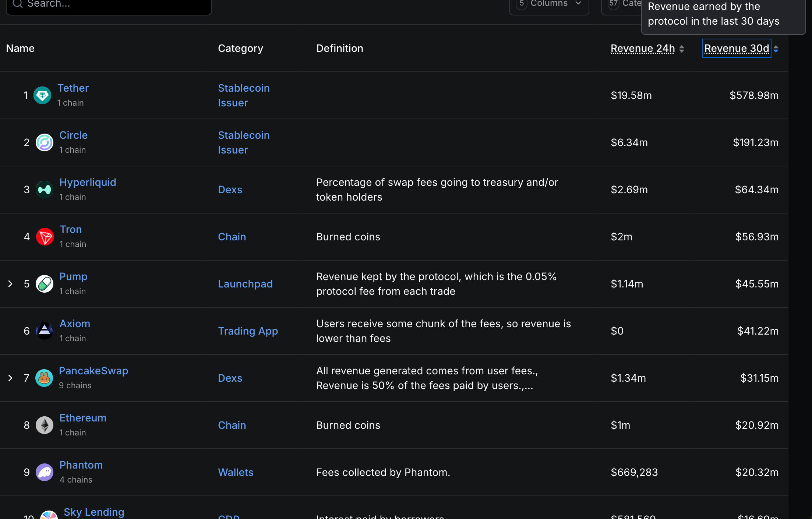Image resolution: width=812 pixels, height=519 pixels.
Task: Open the PancakeSwap protocol link
Action: pyautogui.click(x=93, y=371)
